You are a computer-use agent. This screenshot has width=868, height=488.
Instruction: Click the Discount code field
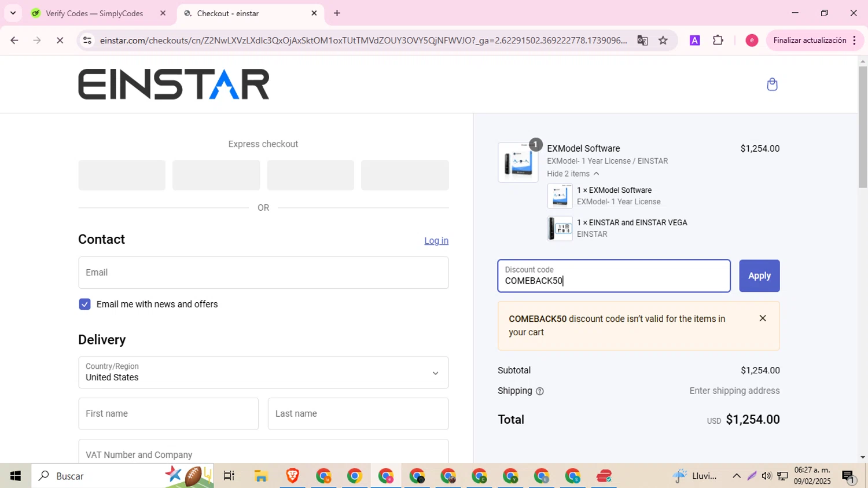tap(614, 276)
